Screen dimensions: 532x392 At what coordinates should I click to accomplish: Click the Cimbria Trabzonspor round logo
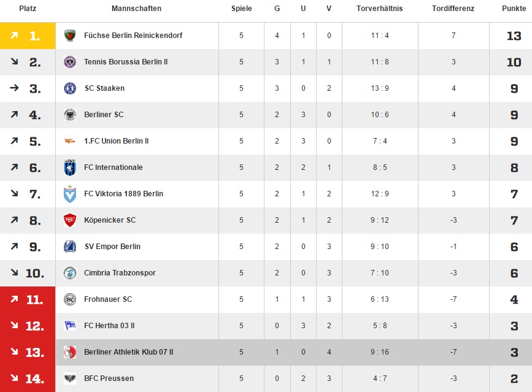coord(70,273)
